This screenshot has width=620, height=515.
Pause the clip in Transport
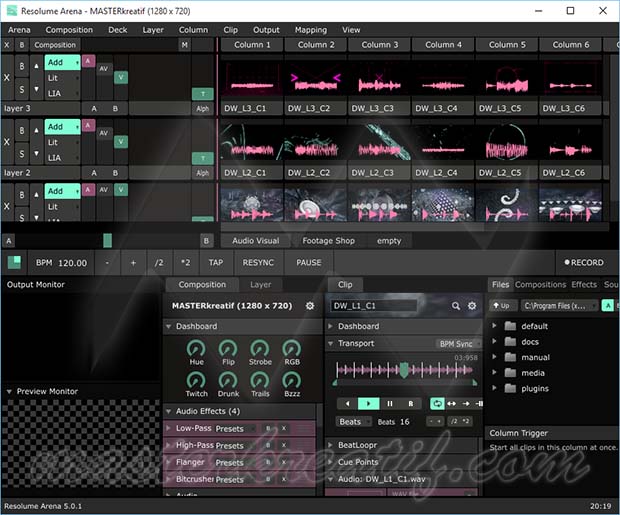(389, 403)
